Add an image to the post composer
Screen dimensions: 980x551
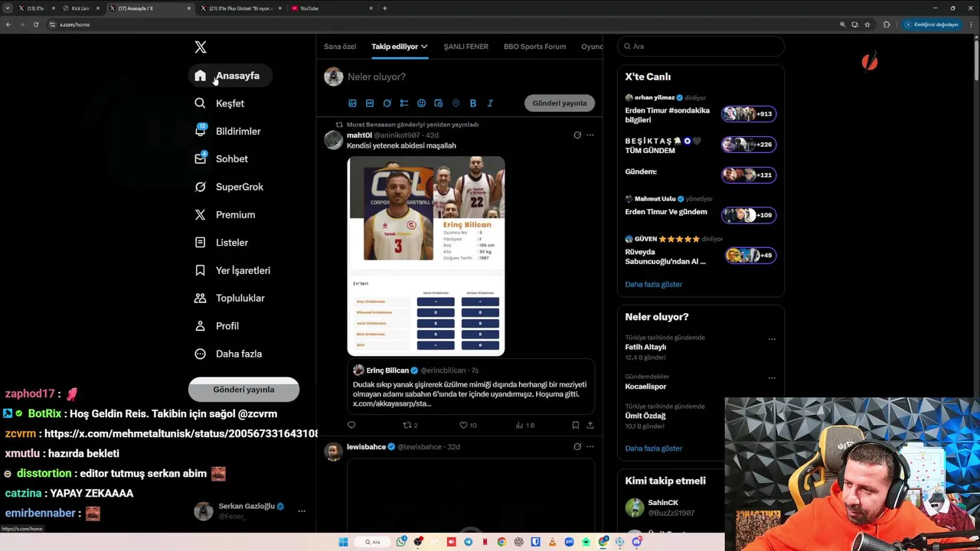[352, 103]
